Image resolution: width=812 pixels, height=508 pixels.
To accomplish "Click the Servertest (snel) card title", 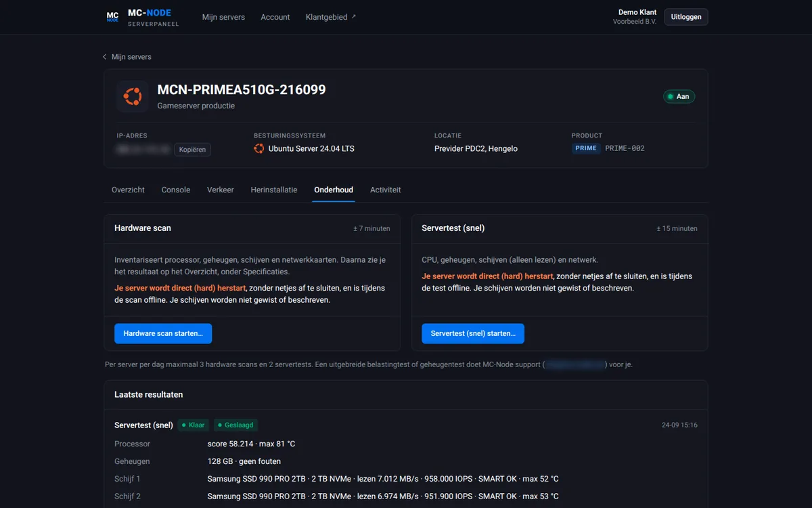I will click(453, 228).
